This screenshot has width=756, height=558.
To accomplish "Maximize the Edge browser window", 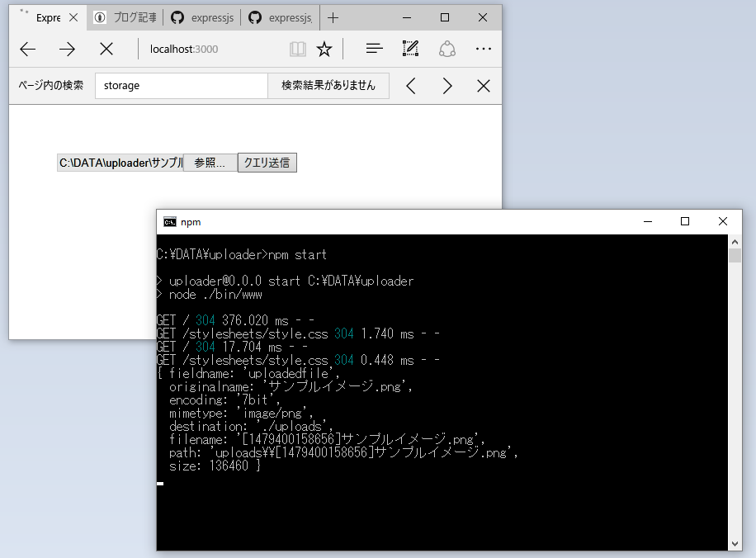I will click(445, 18).
